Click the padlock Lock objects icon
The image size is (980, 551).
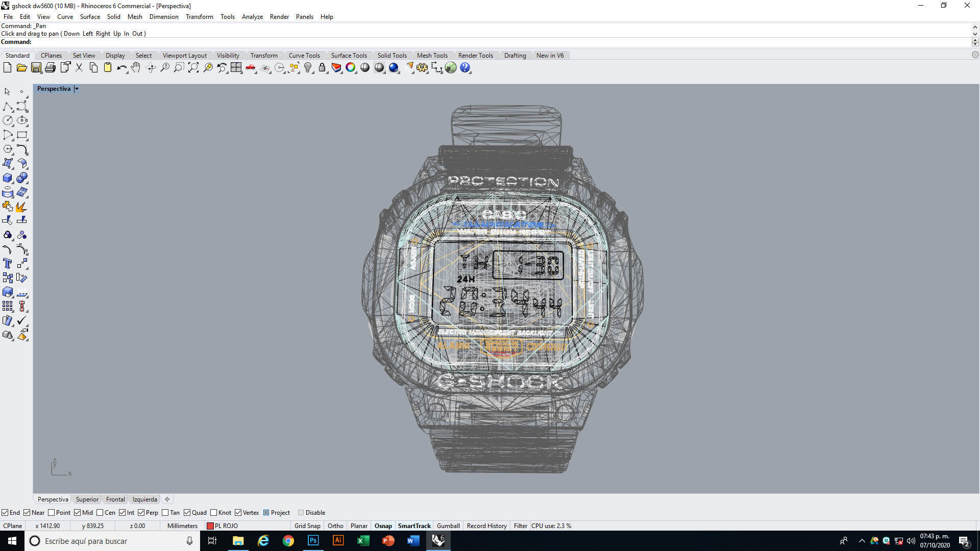[x=322, y=68]
